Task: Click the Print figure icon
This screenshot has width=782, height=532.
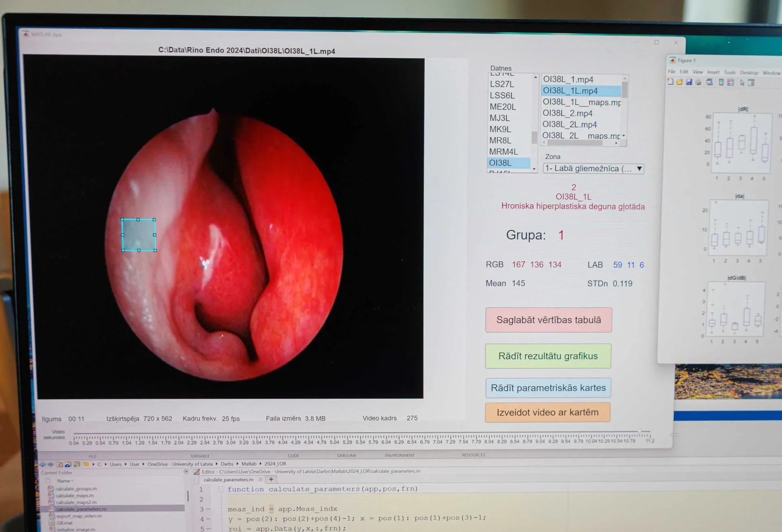Action: pos(699,82)
